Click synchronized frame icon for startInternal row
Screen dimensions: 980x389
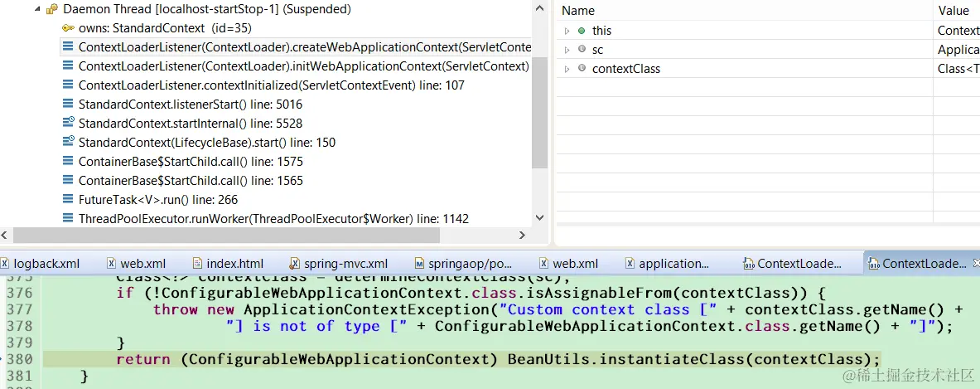coord(69,124)
